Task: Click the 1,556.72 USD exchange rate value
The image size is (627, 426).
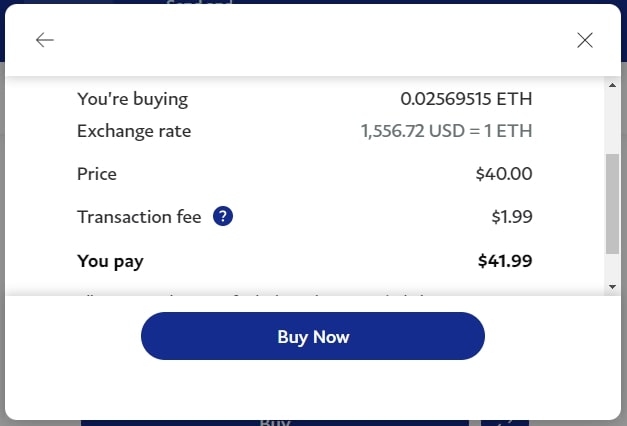Action: point(446,131)
